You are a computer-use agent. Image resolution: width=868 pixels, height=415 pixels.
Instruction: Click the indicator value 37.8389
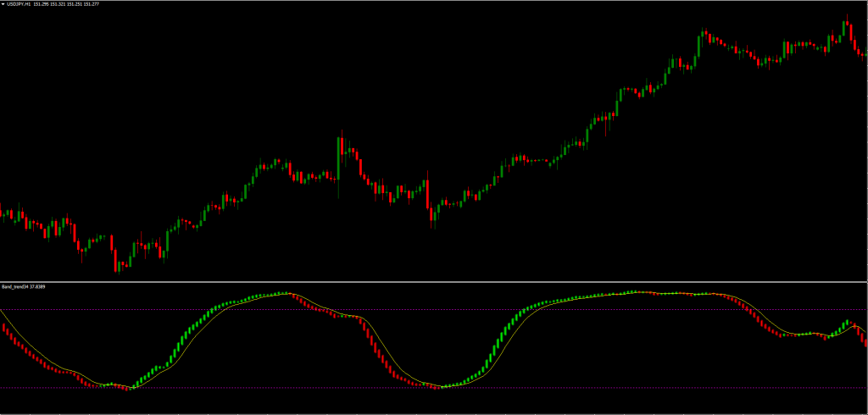tap(37, 286)
